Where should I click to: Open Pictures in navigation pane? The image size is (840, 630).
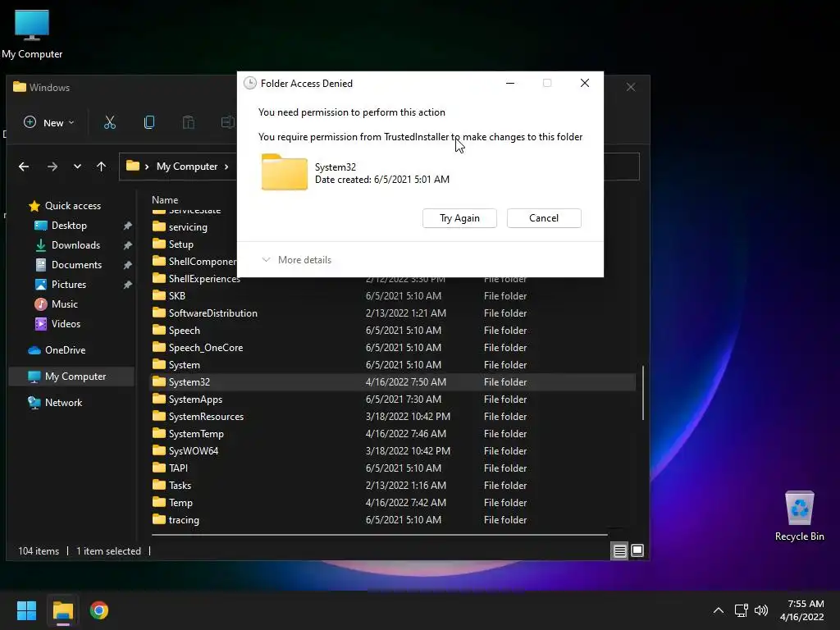tap(69, 285)
